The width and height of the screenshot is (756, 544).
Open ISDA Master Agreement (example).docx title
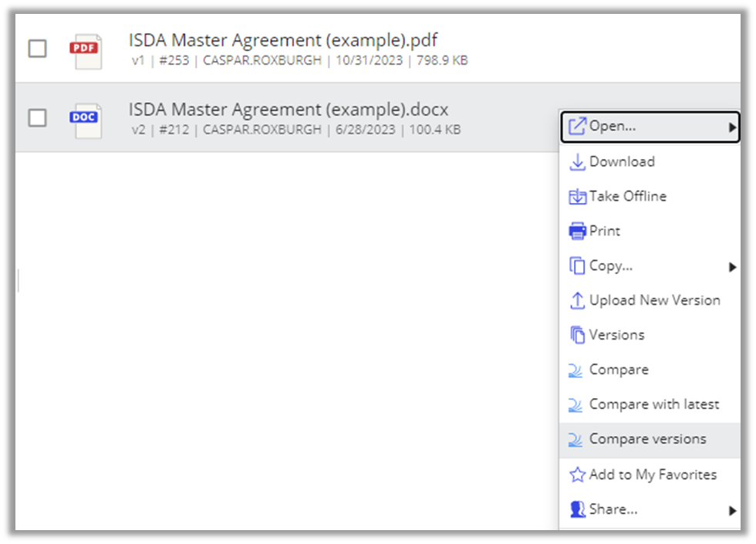click(289, 110)
